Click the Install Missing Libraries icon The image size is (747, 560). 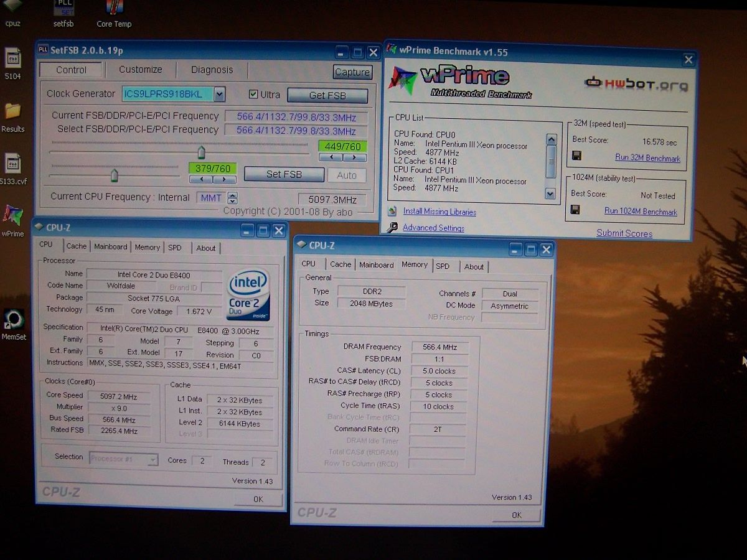pyautogui.click(x=392, y=211)
